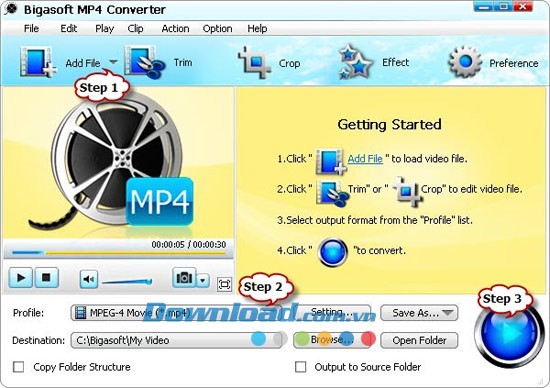Image resolution: width=550 pixels, height=388 pixels.
Task: Click the Crop label in the toolbar
Action: coord(289,63)
